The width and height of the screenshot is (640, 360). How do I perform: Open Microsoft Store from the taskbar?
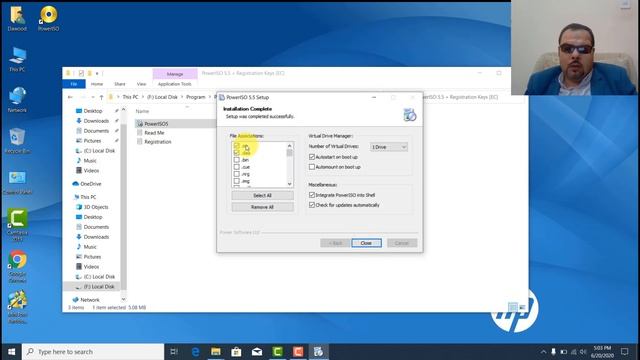tap(236, 351)
